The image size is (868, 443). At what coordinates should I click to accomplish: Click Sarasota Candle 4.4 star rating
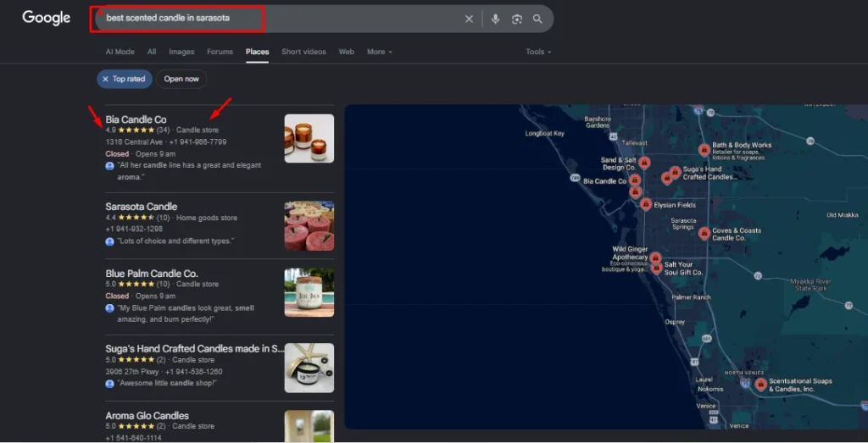click(137, 218)
